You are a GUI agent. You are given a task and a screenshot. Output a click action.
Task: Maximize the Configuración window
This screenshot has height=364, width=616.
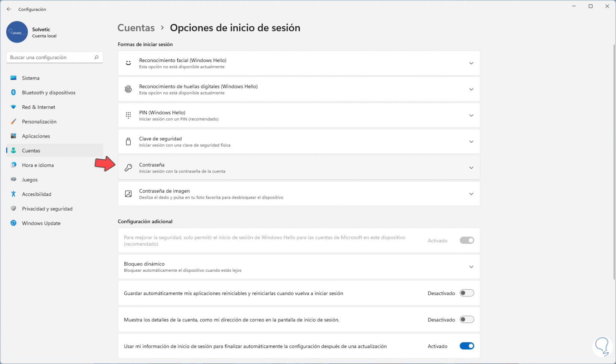pos(591,6)
